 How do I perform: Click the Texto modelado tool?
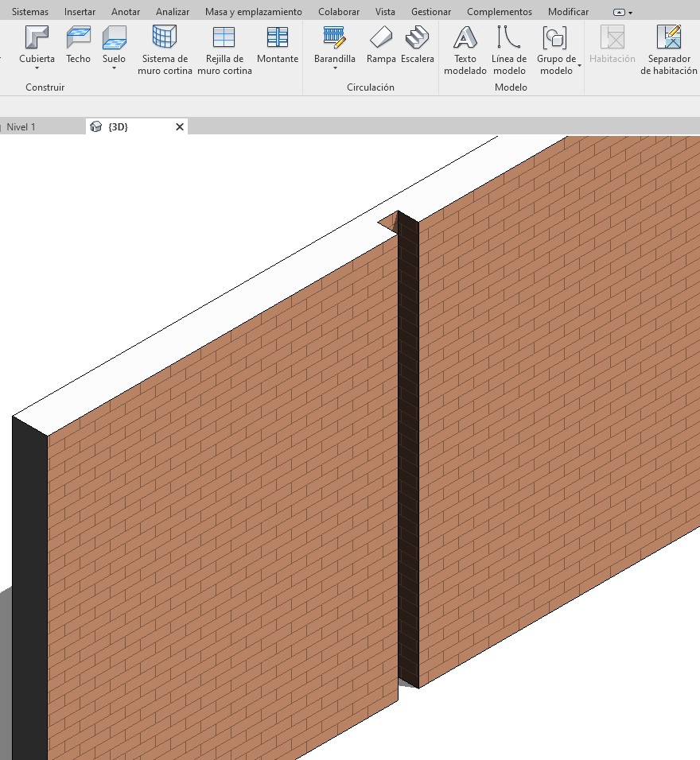(465, 49)
